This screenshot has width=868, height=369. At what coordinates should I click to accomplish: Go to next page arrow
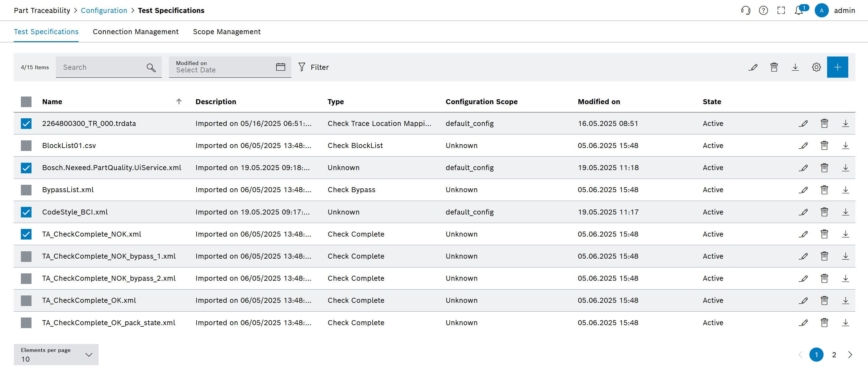click(x=850, y=355)
